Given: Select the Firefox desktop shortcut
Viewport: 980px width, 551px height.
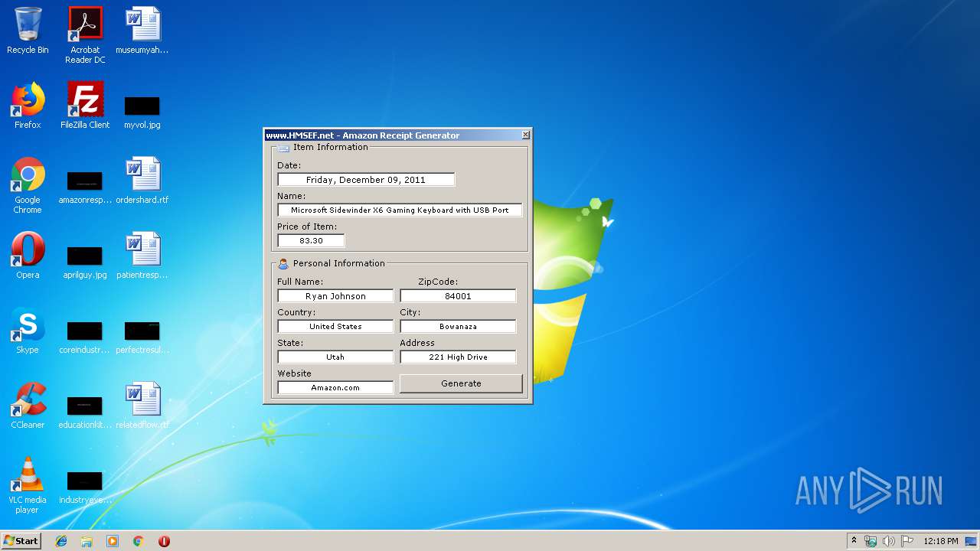Looking at the screenshot, I should (x=28, y=106).
